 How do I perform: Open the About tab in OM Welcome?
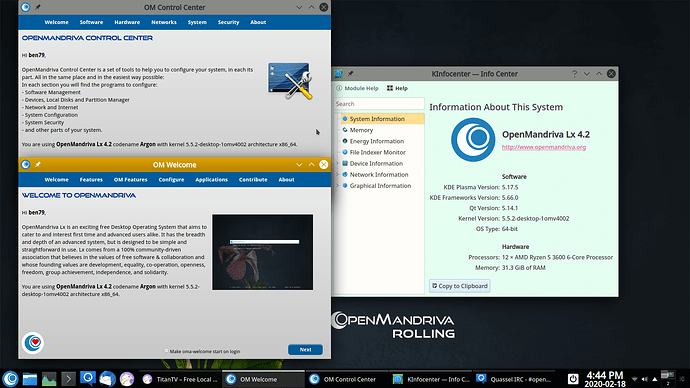286,179
